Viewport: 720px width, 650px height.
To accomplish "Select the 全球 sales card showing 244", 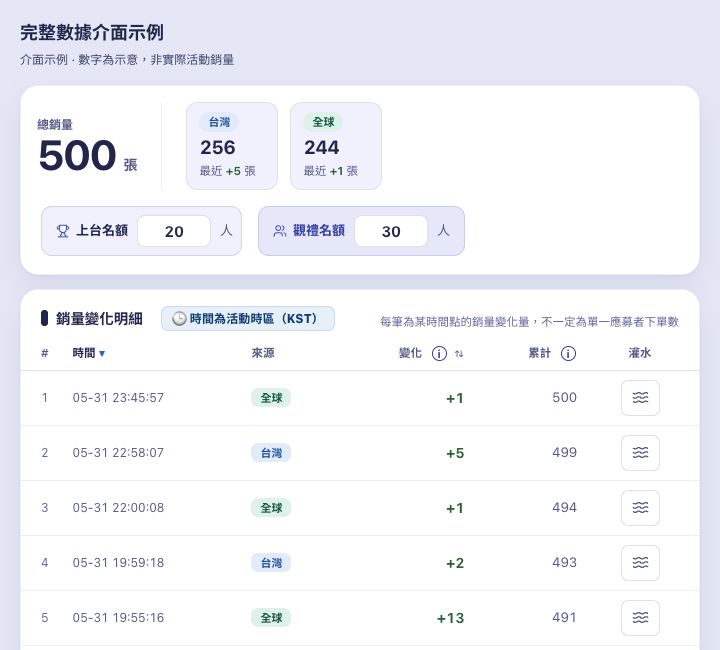I will click(x=336, y=146).
